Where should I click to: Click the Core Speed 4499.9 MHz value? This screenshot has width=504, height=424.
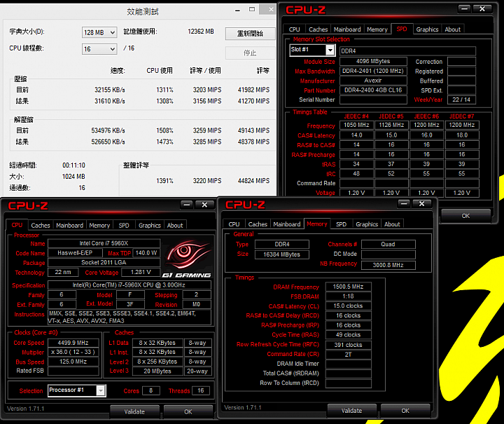click(x=73, y=343)
